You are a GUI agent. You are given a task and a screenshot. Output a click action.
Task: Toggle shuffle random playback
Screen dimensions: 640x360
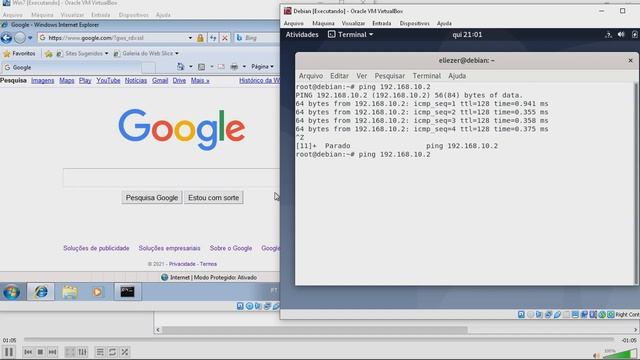pos(125,352)
